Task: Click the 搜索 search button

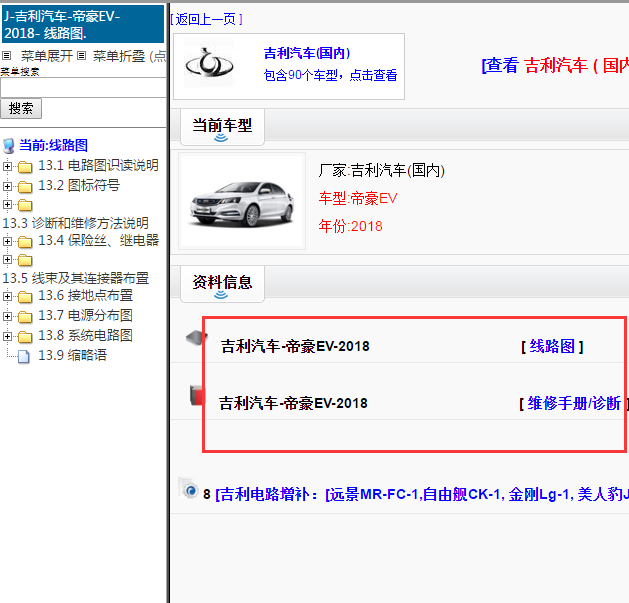Action: pyautogui.click(x=21, y=108)
